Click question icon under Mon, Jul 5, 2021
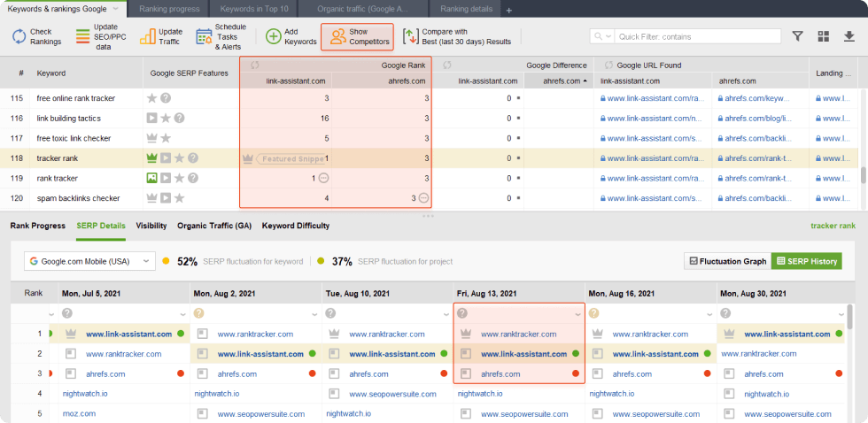The image size is (868, 423). 67,313
